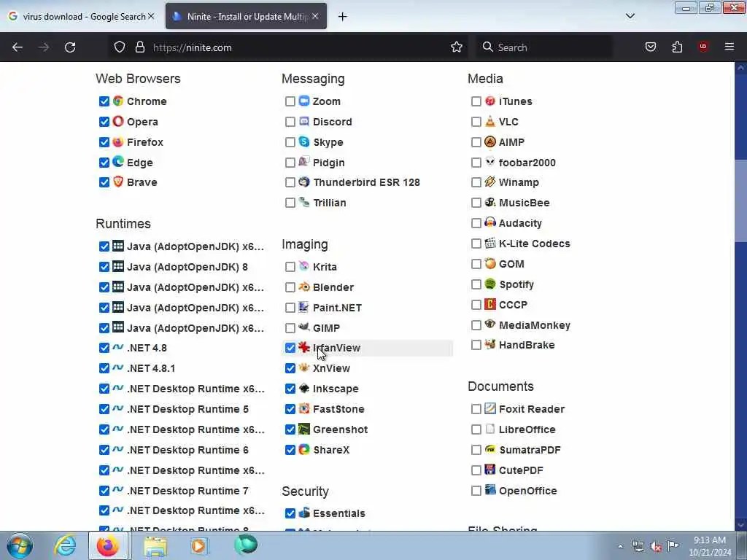Viewport: 747px width, 560px height.
Task: Uncheck the .NET 4.8 checkbox
Action: (104, 348)
